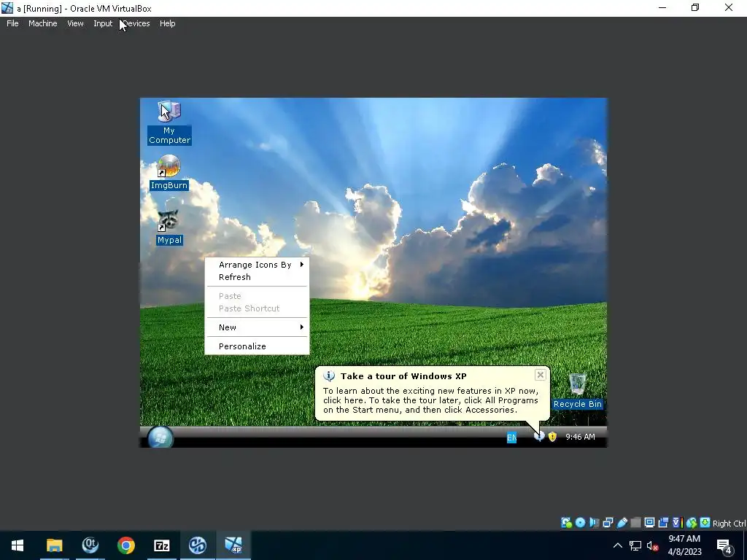Click the network adapters indicator in status bar
747x560 pixels.
[x=608, y=522]
